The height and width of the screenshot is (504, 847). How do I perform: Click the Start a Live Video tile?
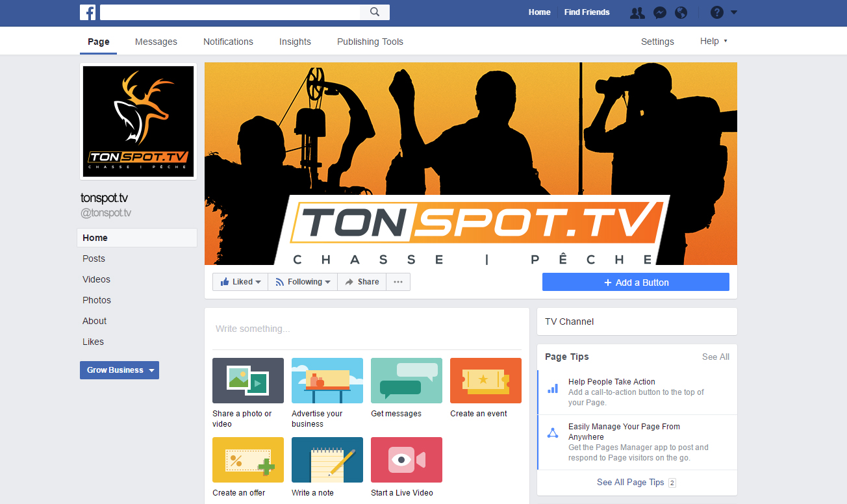tap(407, 460)
